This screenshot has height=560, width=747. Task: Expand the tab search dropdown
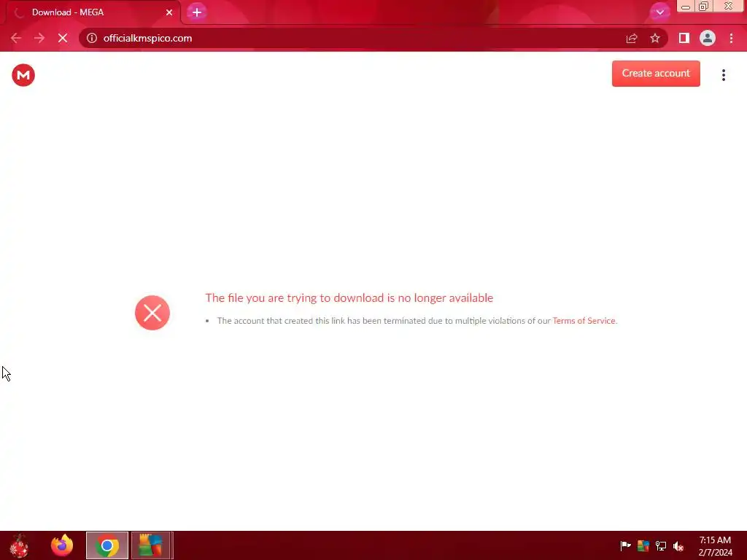point(659,12)
